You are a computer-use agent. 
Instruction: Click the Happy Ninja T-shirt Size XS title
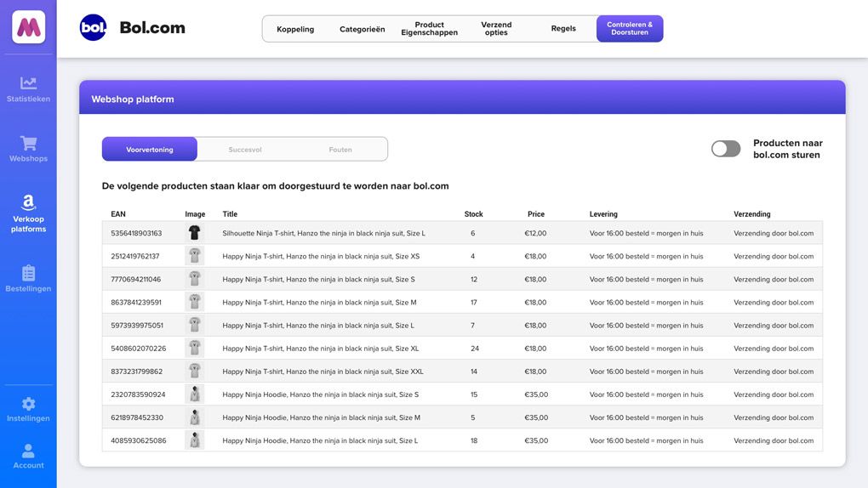pos(321,256)
